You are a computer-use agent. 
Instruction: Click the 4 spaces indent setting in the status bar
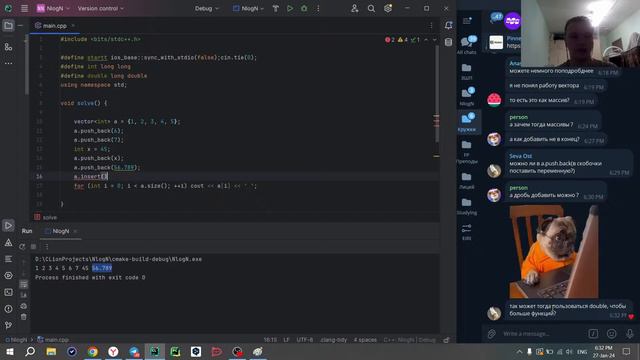[365, 340]
